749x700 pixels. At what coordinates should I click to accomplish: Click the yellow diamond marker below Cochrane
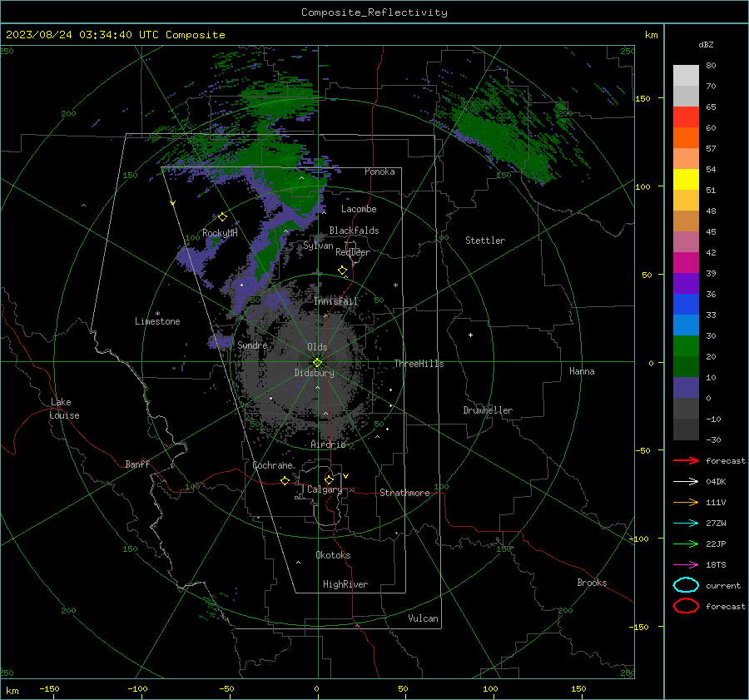pyautogui.click(x=285, y=480)
